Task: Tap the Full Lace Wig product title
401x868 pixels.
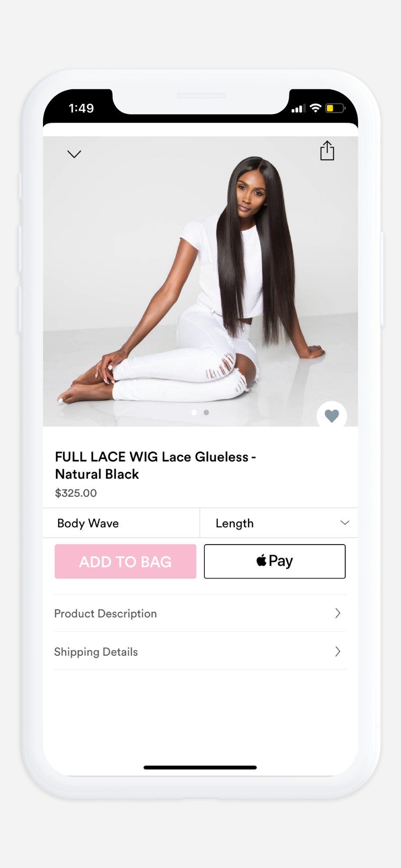Action: [x=155, y=465]
